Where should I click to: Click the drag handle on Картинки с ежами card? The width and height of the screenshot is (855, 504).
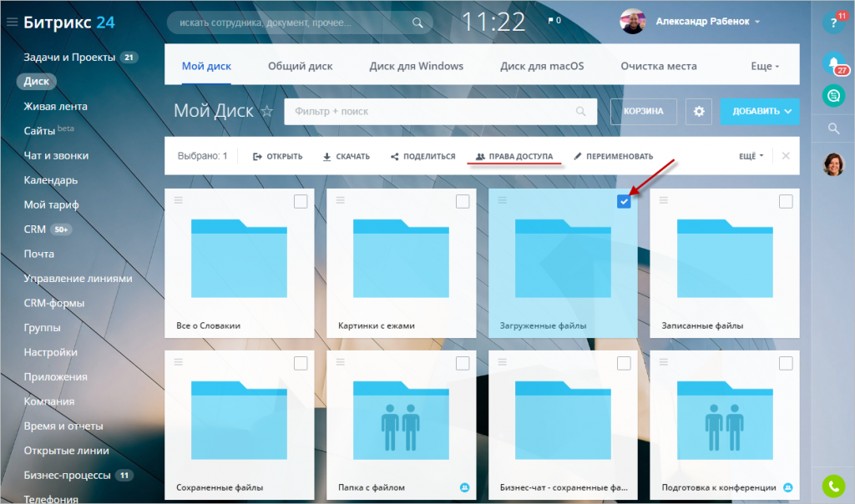[x=341, y=200]
